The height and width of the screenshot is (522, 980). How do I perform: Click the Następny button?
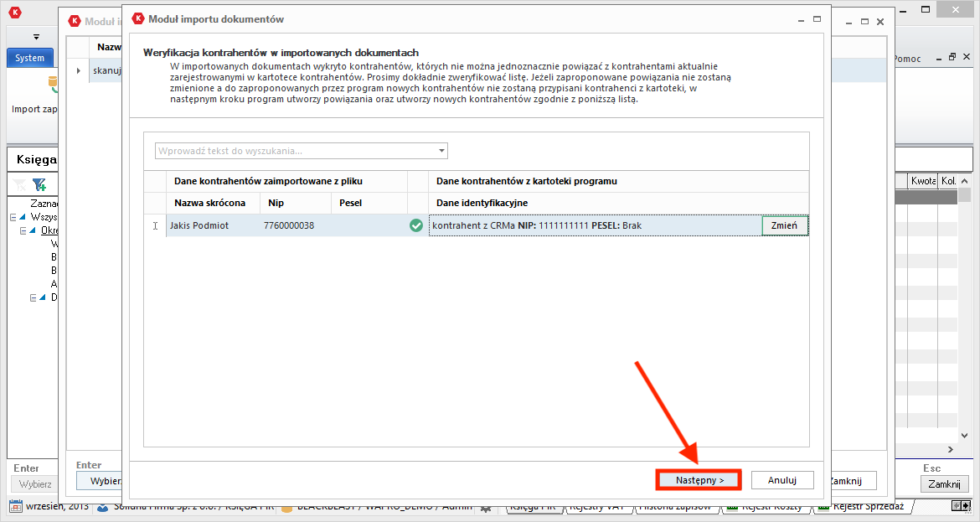[698, 480]
